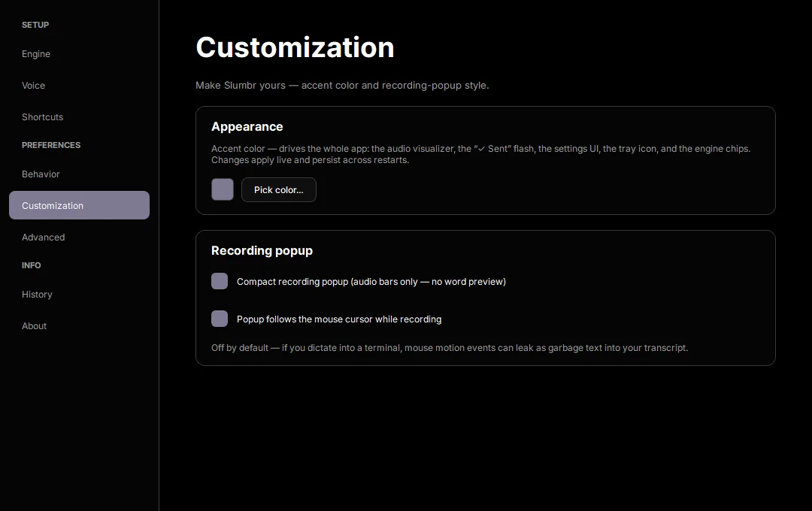812x511 pixels.
Task: Click the PREFERENCES sidebar header
Action: [51, 145]
